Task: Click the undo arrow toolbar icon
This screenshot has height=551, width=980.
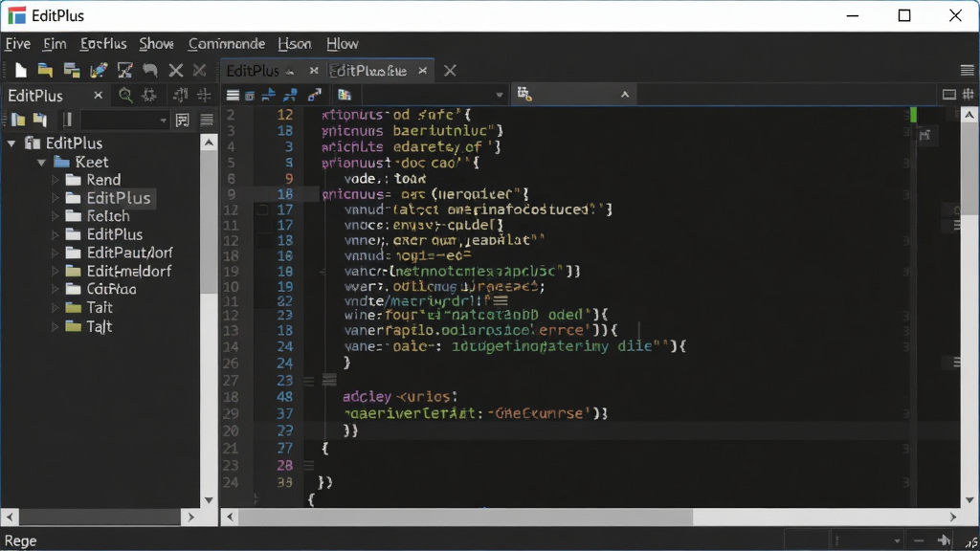Action: 150,70
